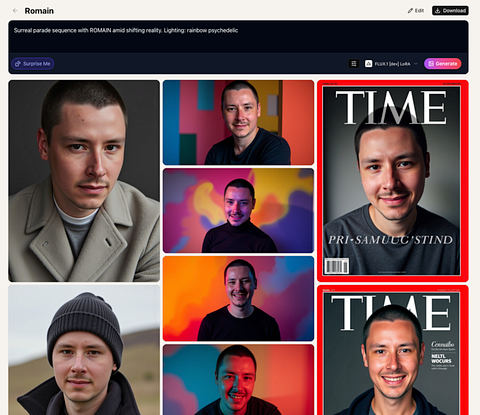The image size is (480, 415).
Task: Open the second TIME cover with the smiling man
Action: pos(393,350)
